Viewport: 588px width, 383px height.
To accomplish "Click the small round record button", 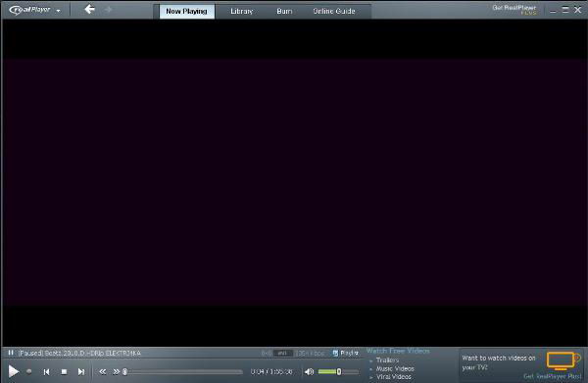I will [28, 371].
